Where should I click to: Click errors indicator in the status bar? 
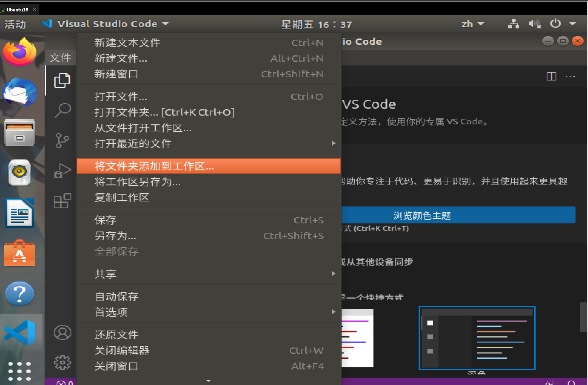pos(65,382)
